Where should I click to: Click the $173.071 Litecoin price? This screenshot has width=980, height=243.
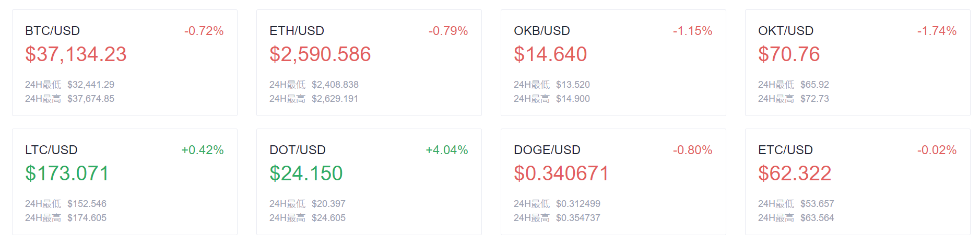click(67, 173)
